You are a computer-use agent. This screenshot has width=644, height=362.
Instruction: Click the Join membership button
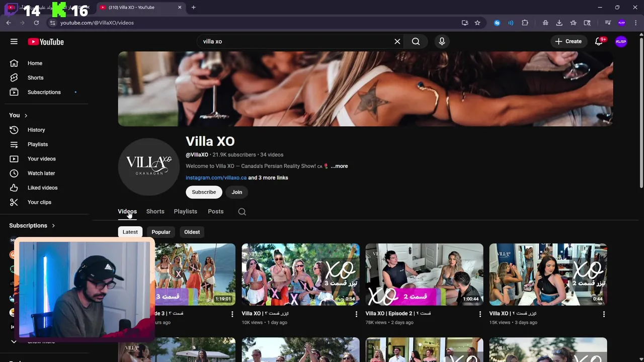pyautogui.click(x=237, y=192)
